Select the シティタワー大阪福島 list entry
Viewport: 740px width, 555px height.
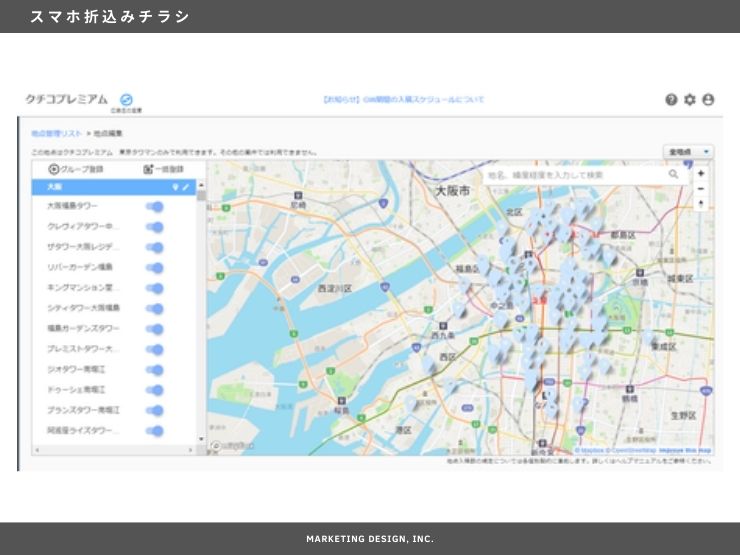pos(84,308)
